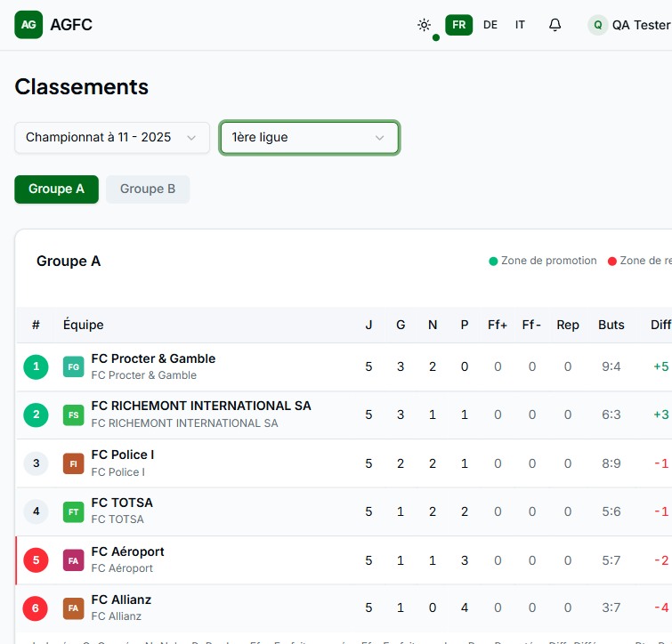Click the Groupe A table heading
The image size is (672, 644).
69,261
